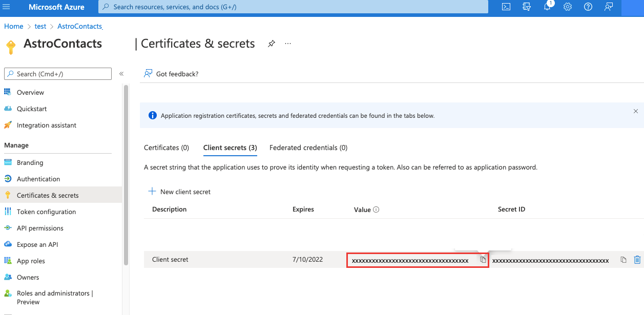Click the App roles grid icon

[8, 261]
